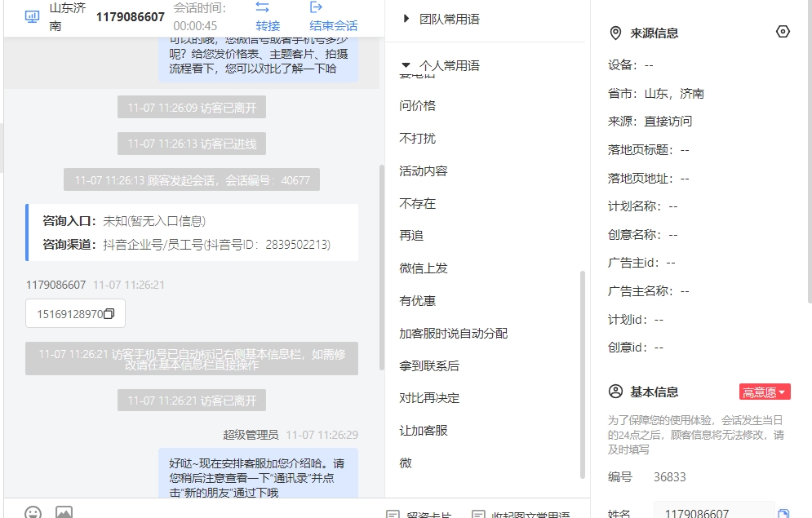Click the 广告主名称 row
The width and height of the screenshot is (812, 518).
648,291
